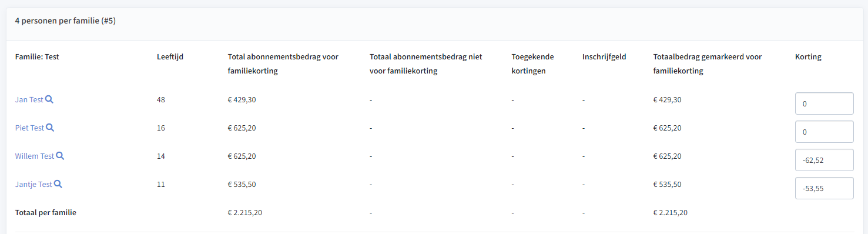
Task: Open the Willem Test member link
Action: 35,156
